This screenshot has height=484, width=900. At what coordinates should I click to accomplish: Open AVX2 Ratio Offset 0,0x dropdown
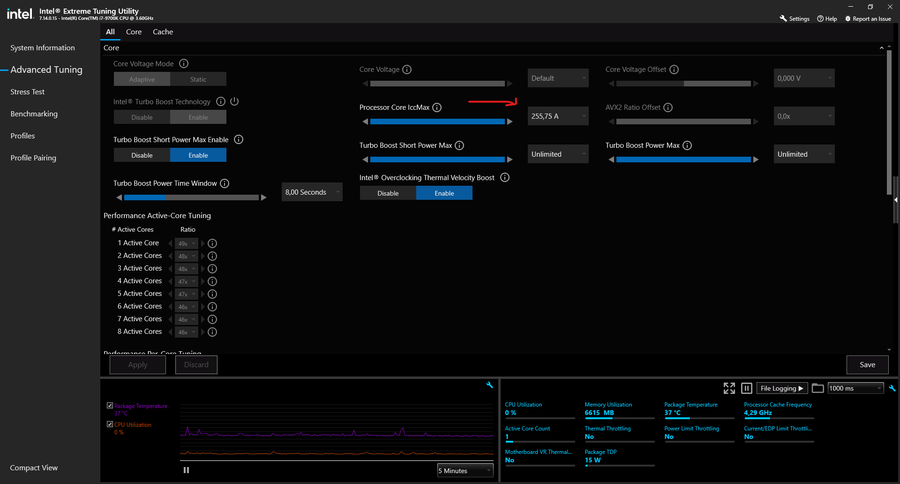(804, 116)
